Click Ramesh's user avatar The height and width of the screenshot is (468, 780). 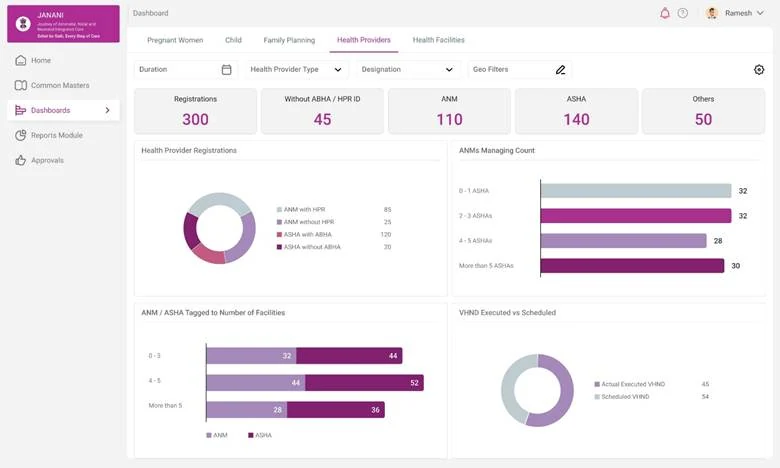pyautogui.click(x=712, y=13)
